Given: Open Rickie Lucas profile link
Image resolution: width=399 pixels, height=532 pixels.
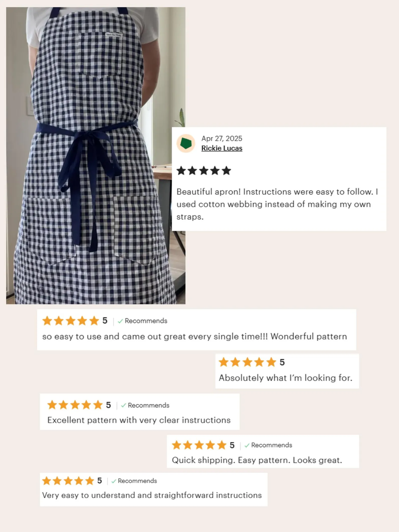Looking at the screenshot, I should tap(222, 148).
